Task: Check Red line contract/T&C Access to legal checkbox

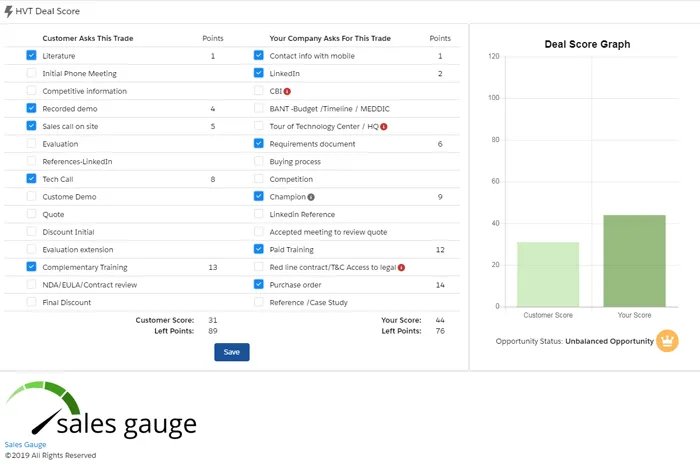Action: [x=258, y=267]
